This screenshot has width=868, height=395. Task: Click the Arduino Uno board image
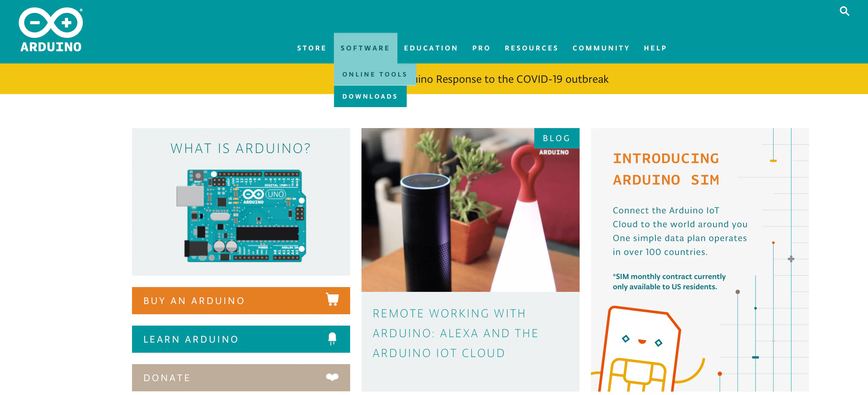point(241,216)
